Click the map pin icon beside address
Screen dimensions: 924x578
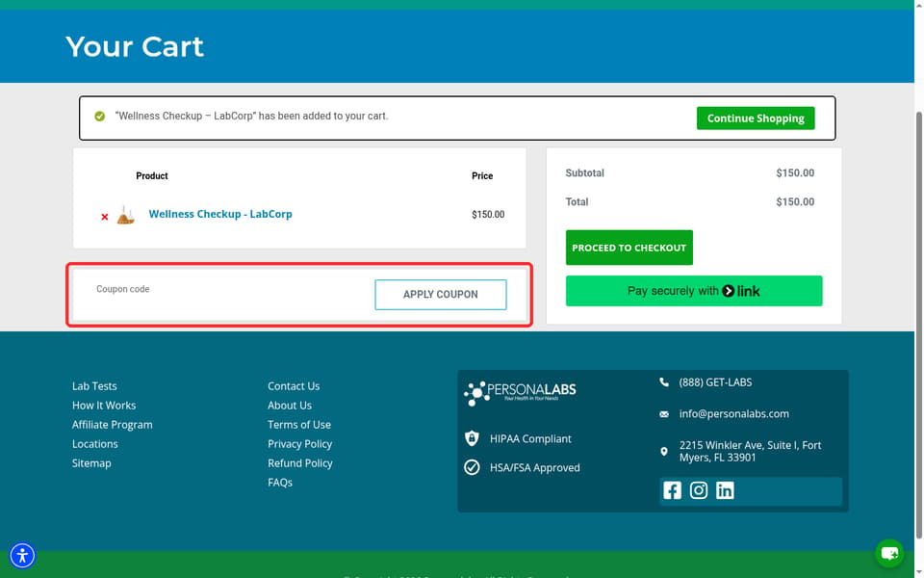click(664, 451)
